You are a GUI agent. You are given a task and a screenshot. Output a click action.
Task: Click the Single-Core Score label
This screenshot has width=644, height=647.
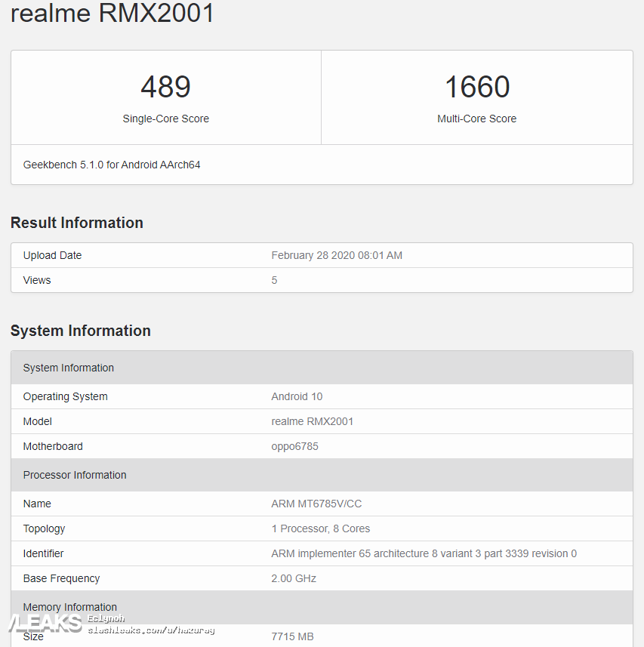click(166, 119)
